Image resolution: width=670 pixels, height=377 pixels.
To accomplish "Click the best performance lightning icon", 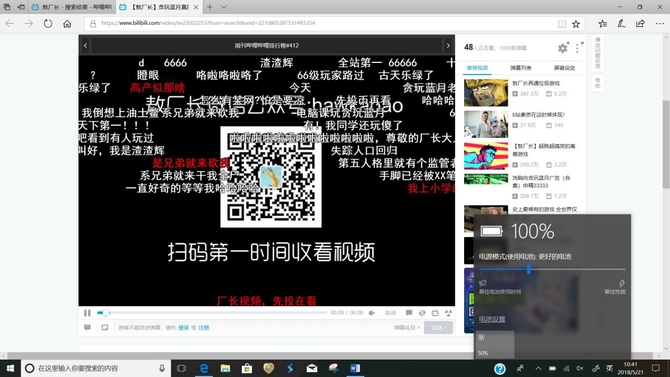I will [x=622, y=283].
